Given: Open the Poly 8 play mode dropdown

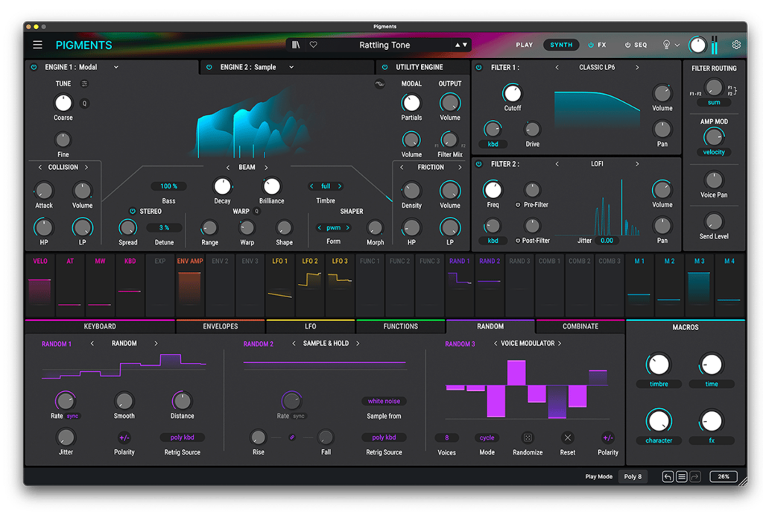Looking at the screenshot, I should (x=633, y=477).
